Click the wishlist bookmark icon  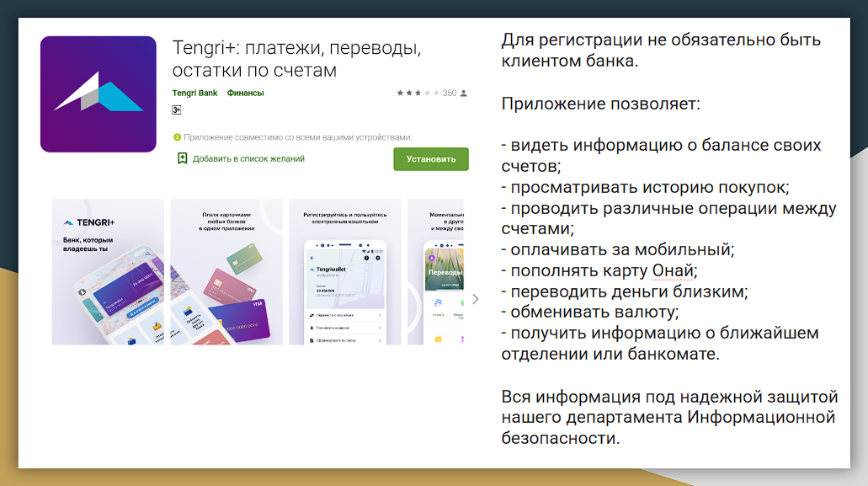182,158
